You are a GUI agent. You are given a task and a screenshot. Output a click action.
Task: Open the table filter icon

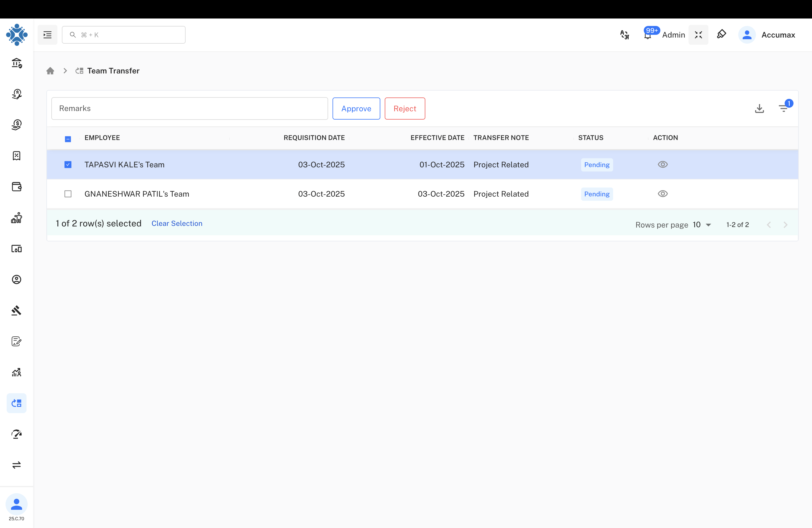coord(783,109)
